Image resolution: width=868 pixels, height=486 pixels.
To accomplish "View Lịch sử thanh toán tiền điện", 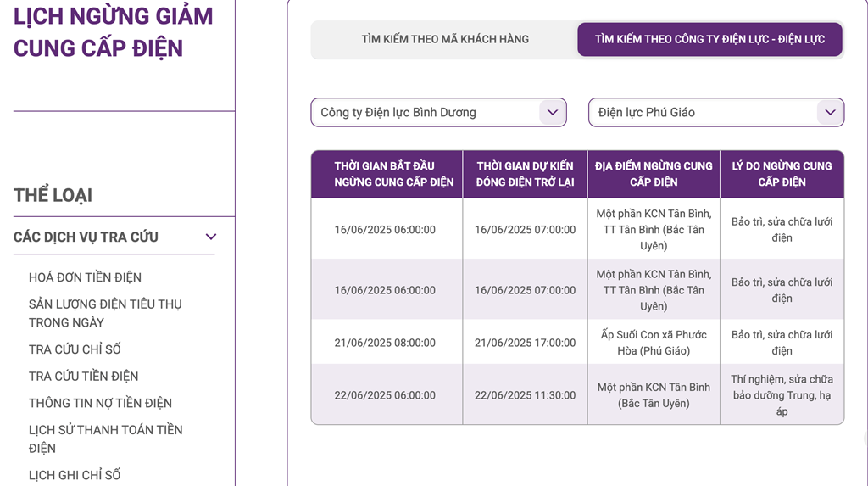I will (105, 439).
